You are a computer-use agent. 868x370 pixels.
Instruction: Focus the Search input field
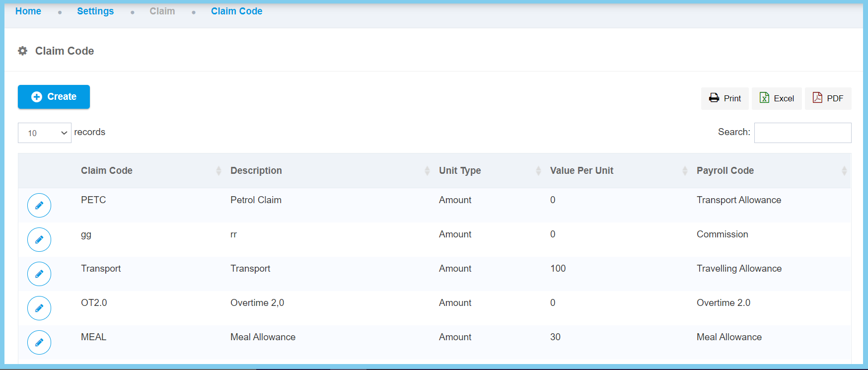[802, 133]
